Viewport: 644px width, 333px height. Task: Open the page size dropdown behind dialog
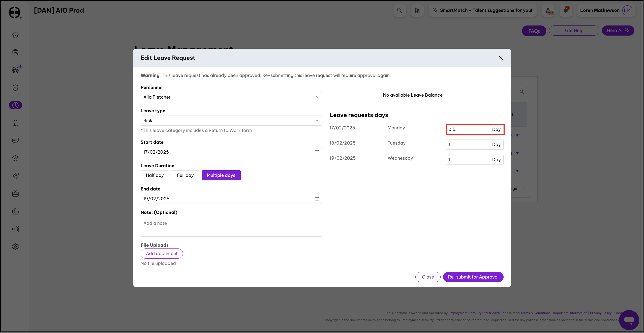tap(519, 189)
